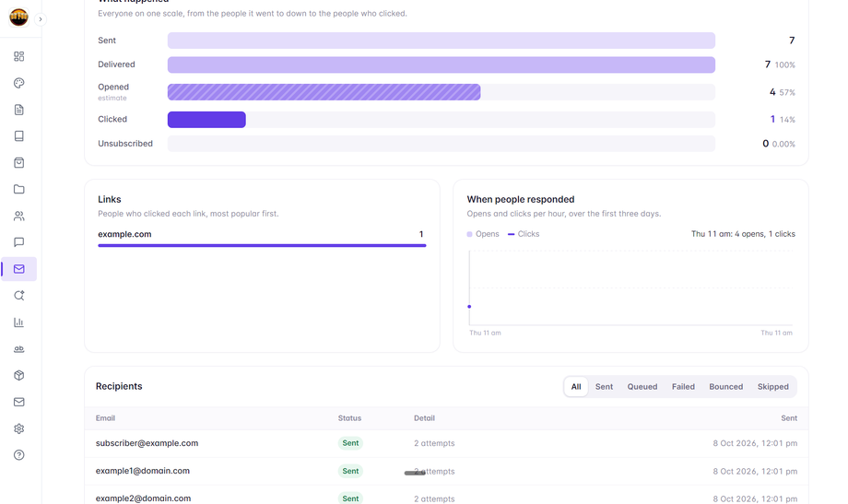Click the Detail column header
848x504 pixels.
[425, 418]
